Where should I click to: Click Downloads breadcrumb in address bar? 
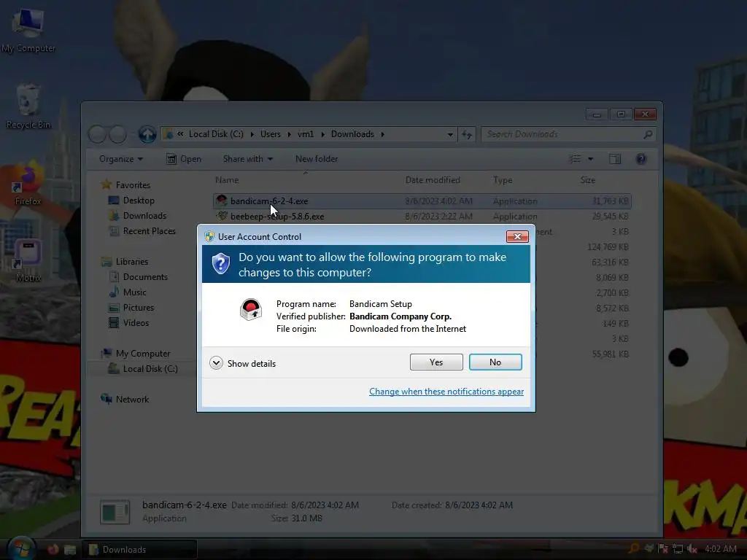click(352, 134)
